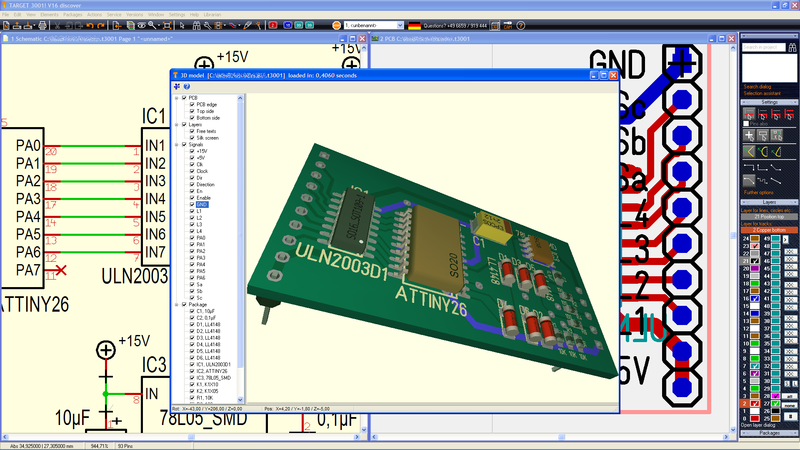Collapse the Signals tree group

pyautogui.click(x=177, y=144)
